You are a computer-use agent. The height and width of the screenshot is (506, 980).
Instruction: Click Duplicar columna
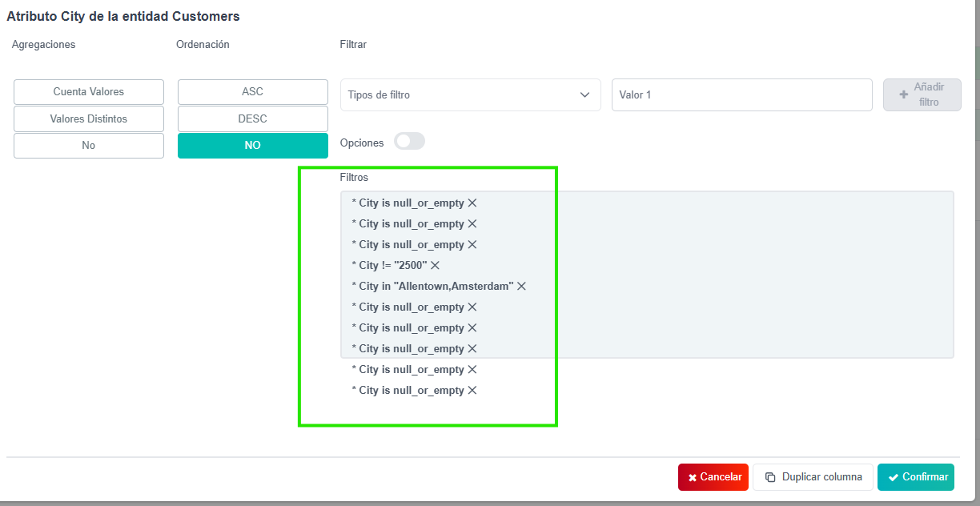point(813,477)
